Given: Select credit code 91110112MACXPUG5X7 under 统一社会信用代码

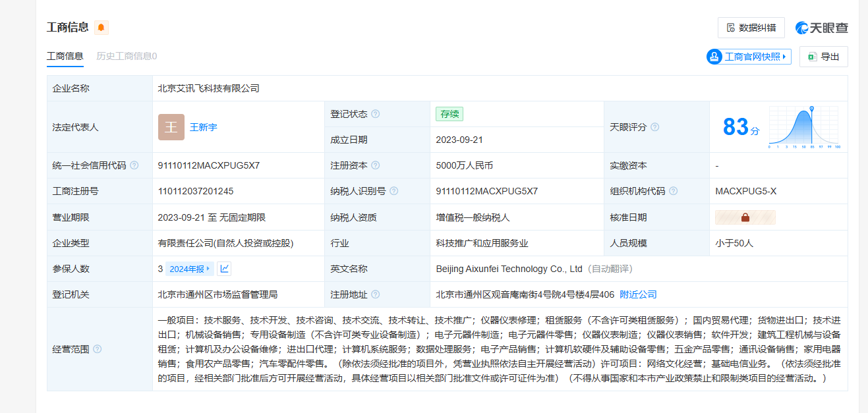Looking at the screenshot, I should pos(209,165).
